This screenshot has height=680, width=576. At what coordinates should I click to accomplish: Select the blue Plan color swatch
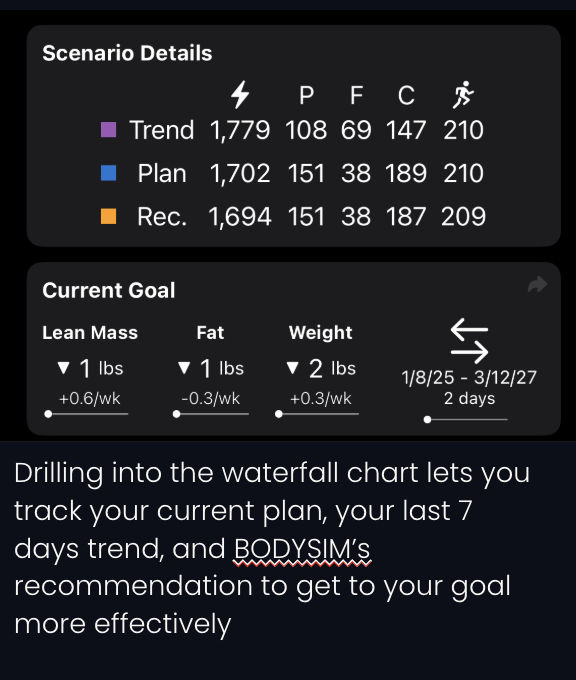(x=108, y=173)
